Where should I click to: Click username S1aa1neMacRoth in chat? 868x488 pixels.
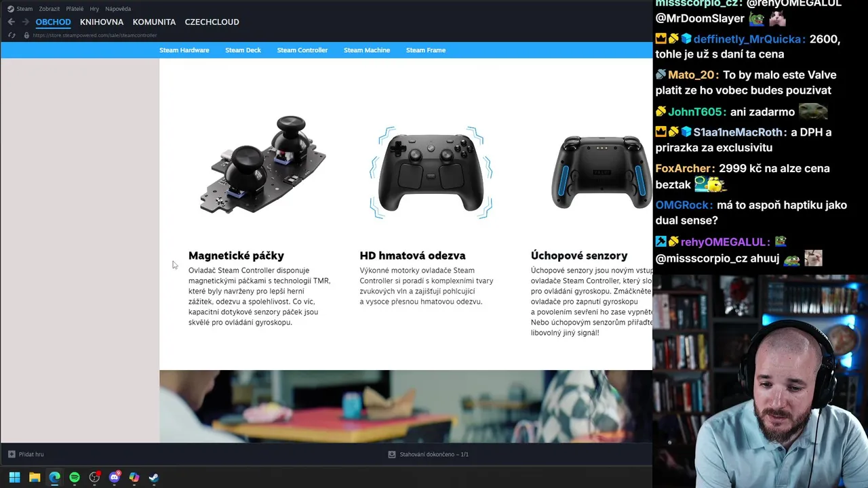740,132
